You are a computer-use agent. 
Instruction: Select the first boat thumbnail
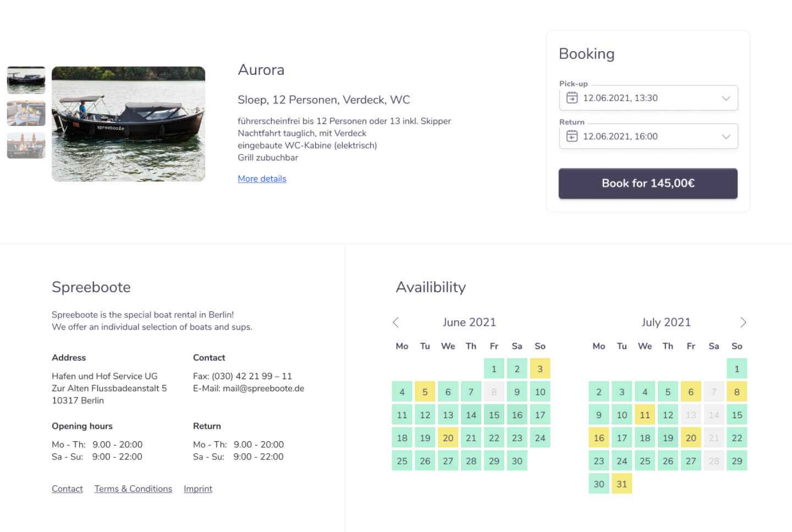(26, 80)
